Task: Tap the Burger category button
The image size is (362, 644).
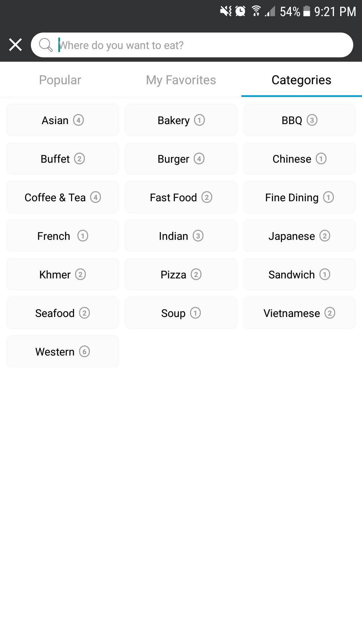Action: 181,159
